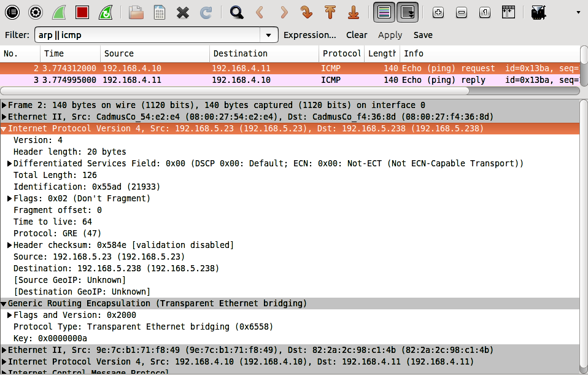588x375 pixels.
Task: Open the filter history dropdown
Action: [268, 35]
